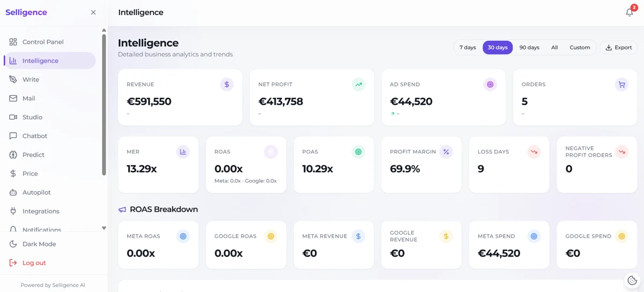Click the sidebar scroll down arrow

coord(104,228)
